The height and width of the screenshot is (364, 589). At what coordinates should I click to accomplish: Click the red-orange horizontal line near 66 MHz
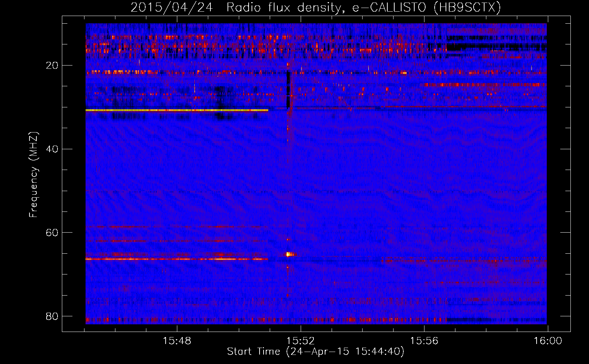point(177,259)
